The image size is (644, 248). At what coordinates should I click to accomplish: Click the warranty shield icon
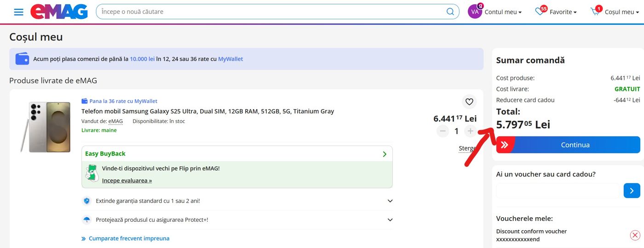click(86, 201)
